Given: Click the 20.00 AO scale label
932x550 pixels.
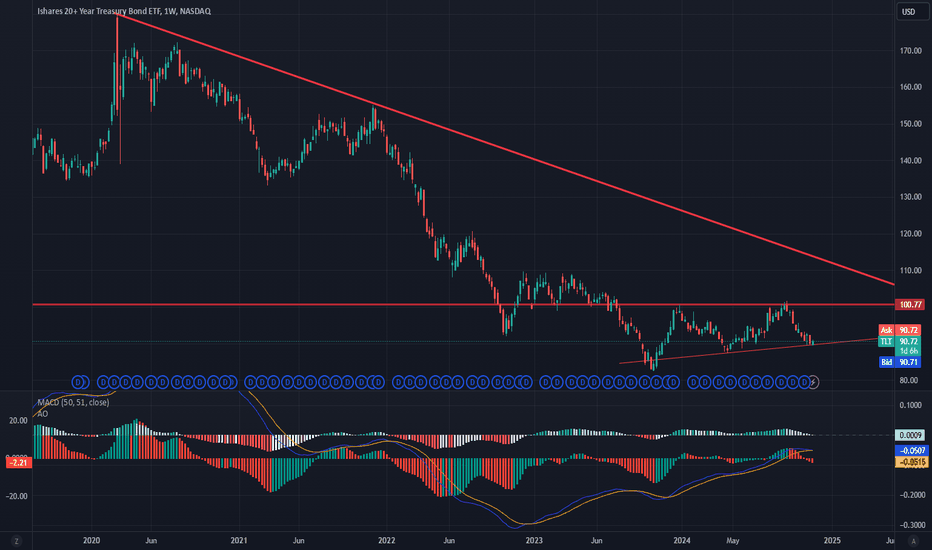Looking at the screenshot, I should (18, 420).
